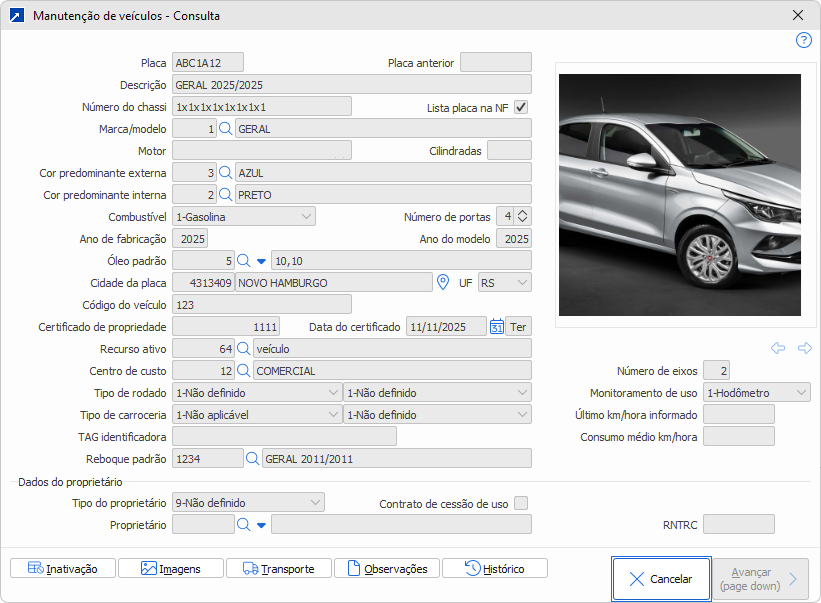Viewport: 821px width, 603px height.
Task: Expand Monitoramento de uso dropdown
Action: click(801, 393)
